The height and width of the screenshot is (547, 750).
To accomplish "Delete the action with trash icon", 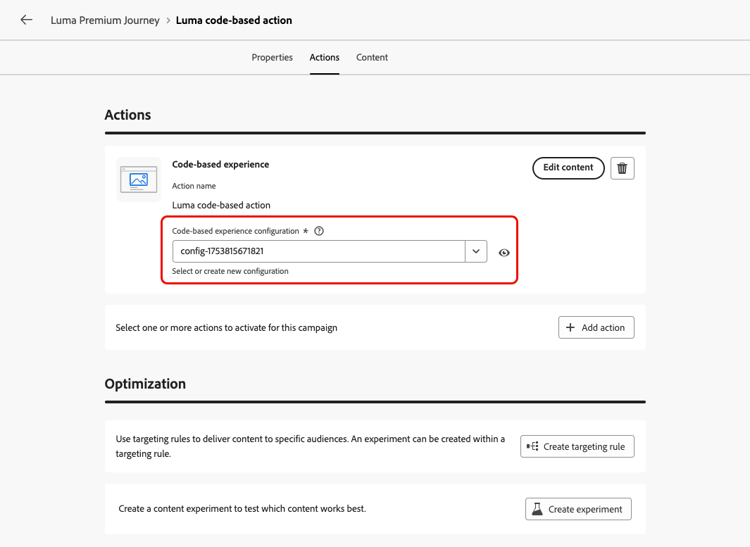I will 622,168.
